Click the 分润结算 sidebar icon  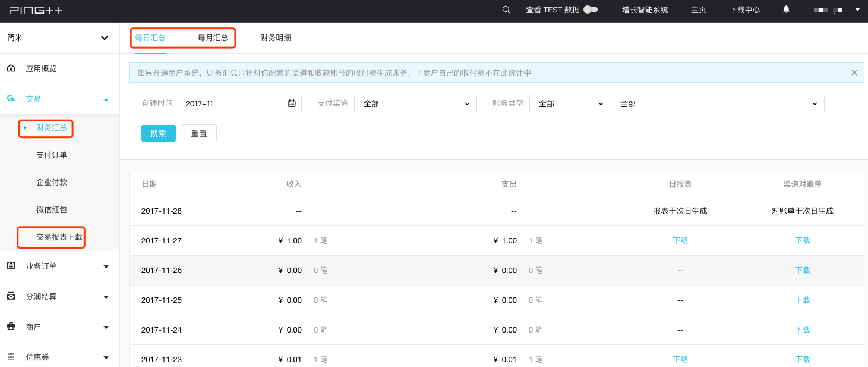pyautogui.click(x=11, y=296)
